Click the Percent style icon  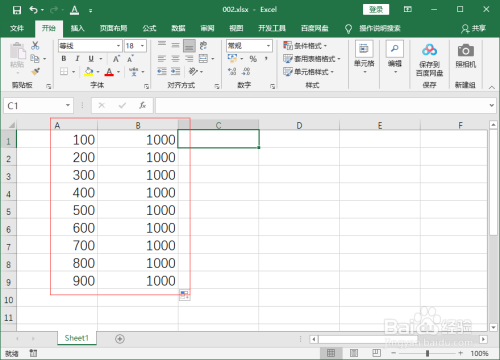pos(253,59)
